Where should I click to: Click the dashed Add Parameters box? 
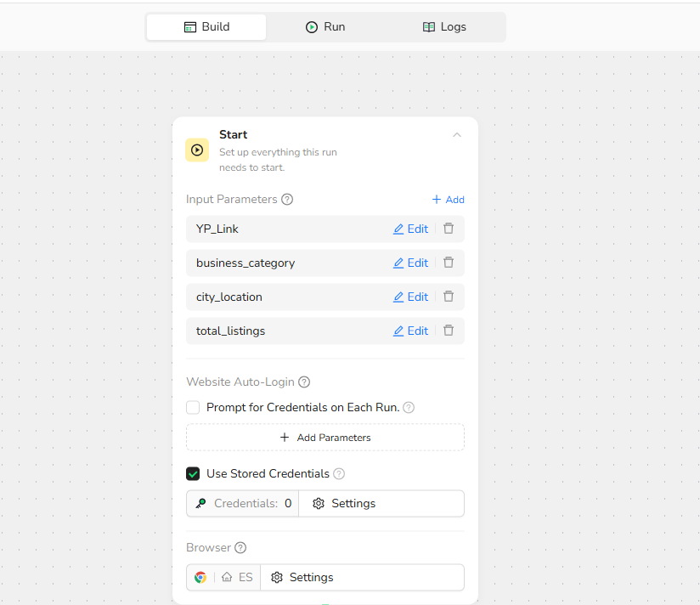click(325, 438)
